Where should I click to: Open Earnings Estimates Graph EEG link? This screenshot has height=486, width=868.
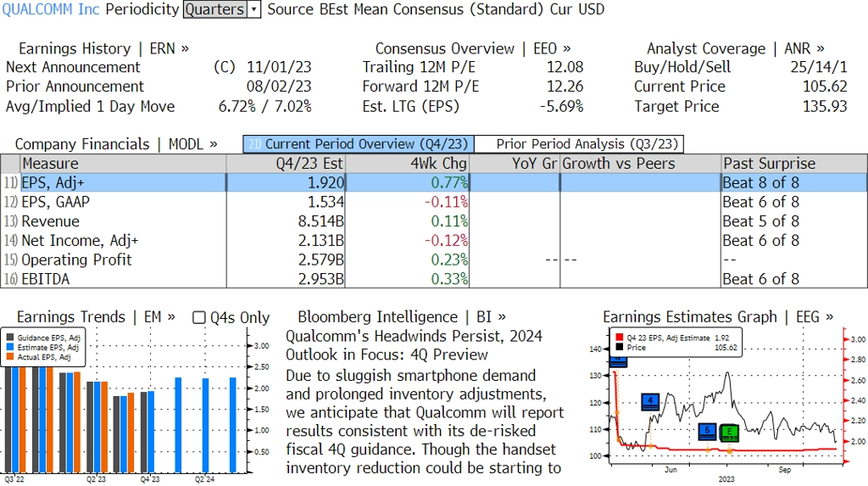718,317
